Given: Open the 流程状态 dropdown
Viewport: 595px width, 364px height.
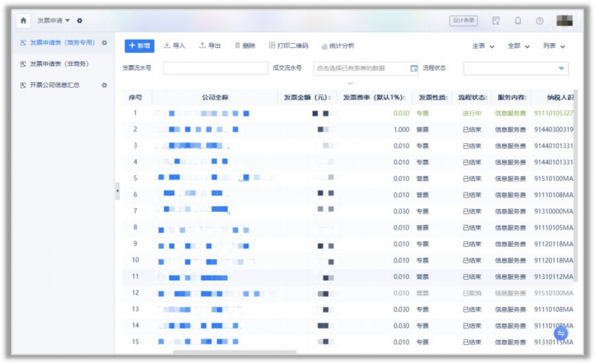Looking at the screenshot, I should 516,68.
